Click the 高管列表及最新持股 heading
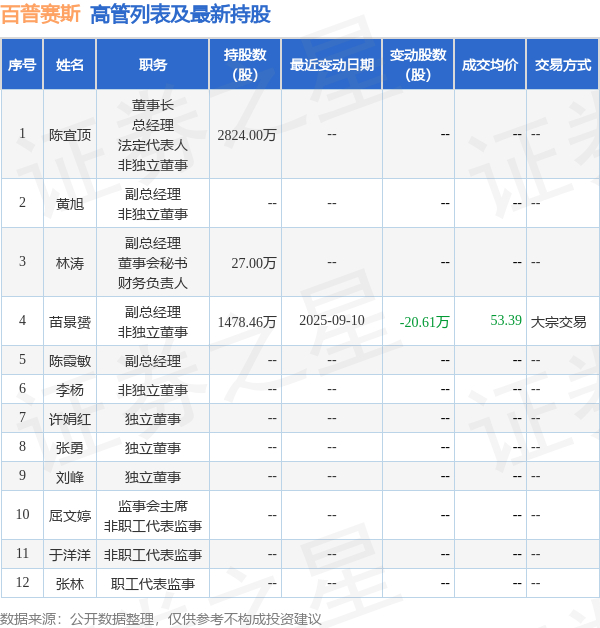This screenshot has height=628, width=600. tap(181, 14)
